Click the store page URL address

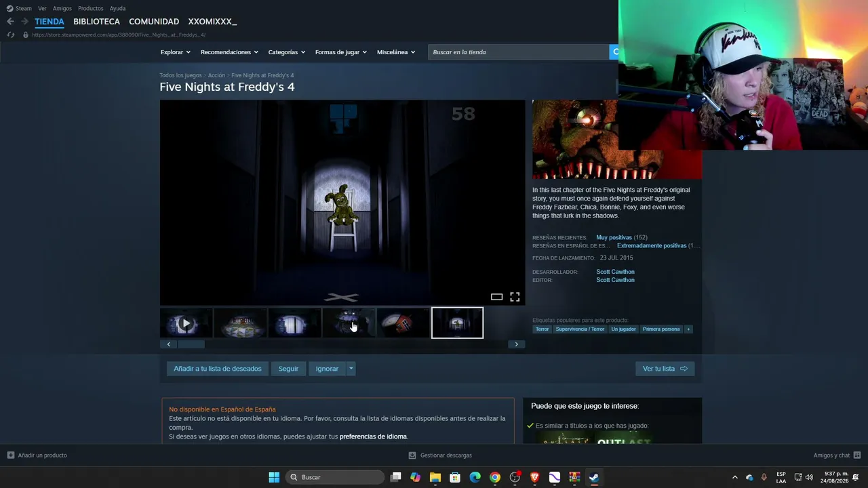(x=119, y=35)
